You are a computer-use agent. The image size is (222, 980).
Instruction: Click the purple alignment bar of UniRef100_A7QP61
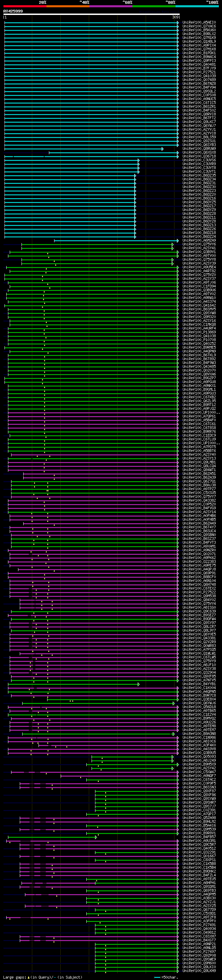(x=93, y=416)
